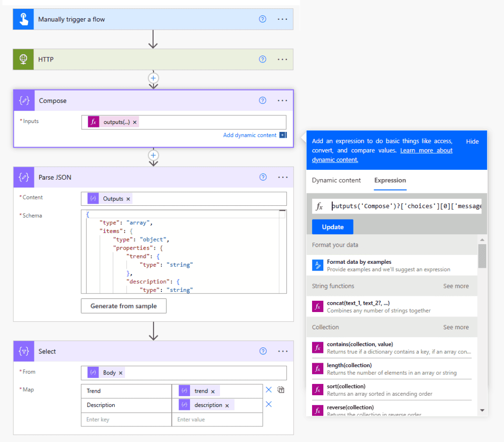Click the Enter key map input field
The height and width of the screenshot is (442, 504).
[126, 419]
